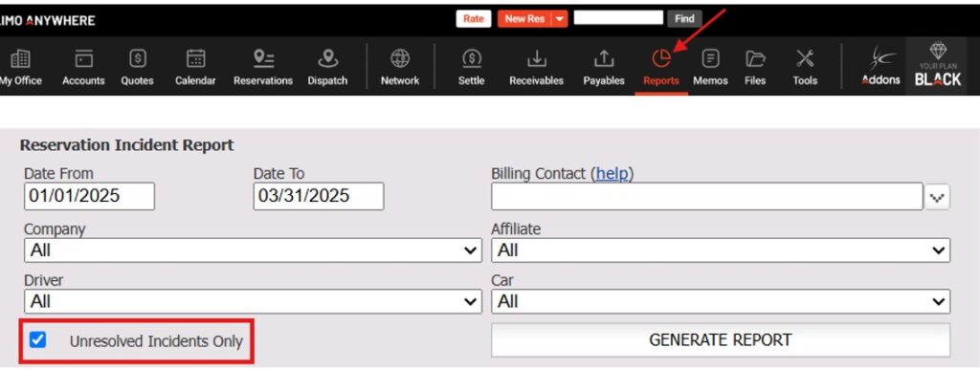Screen dimensions: 980x370
Task: Open the Tools menu
Action: (x=805, y=67)
